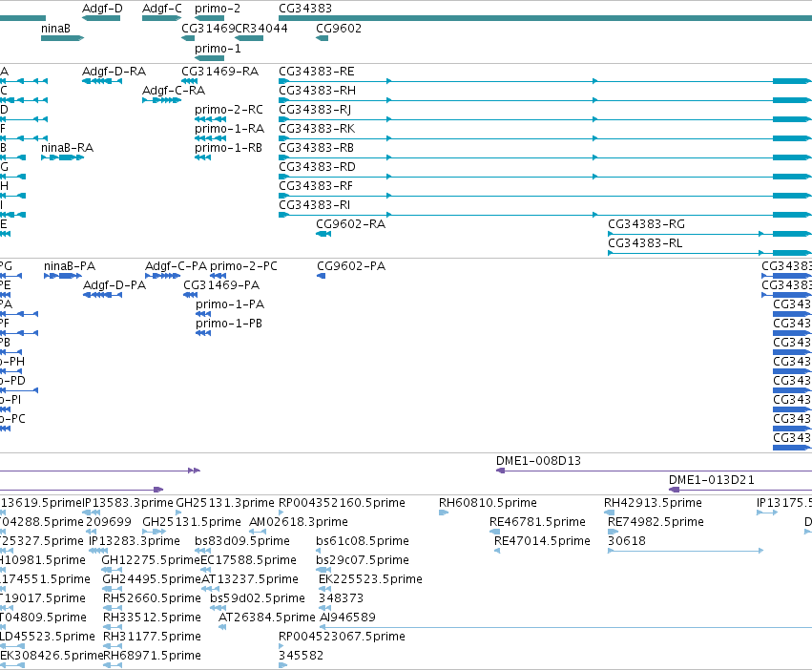Select transcript CG31469-RA label
This screenshot has height=670, width=812.
tap(219, 72)
